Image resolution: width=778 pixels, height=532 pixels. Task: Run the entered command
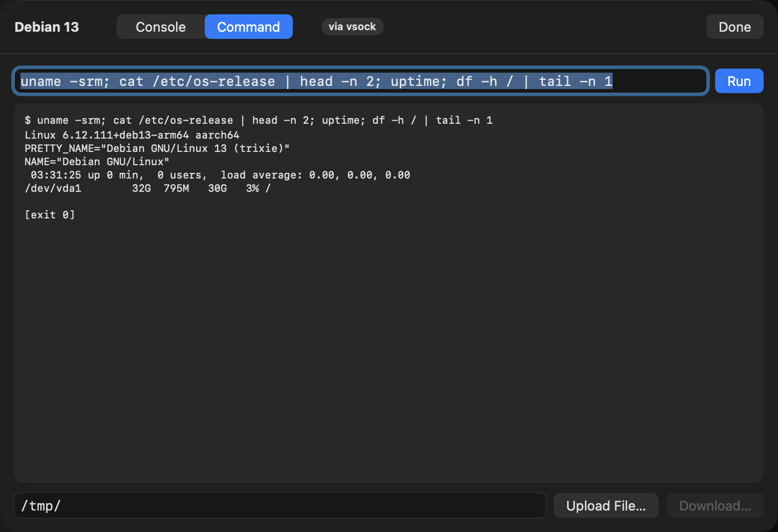(x=739, y=81)
